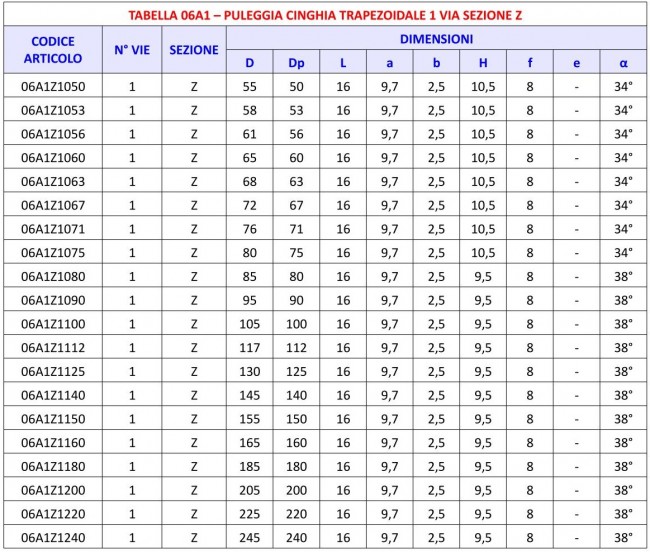
Task: Click the D column header
Action: (x=250, y=63)
